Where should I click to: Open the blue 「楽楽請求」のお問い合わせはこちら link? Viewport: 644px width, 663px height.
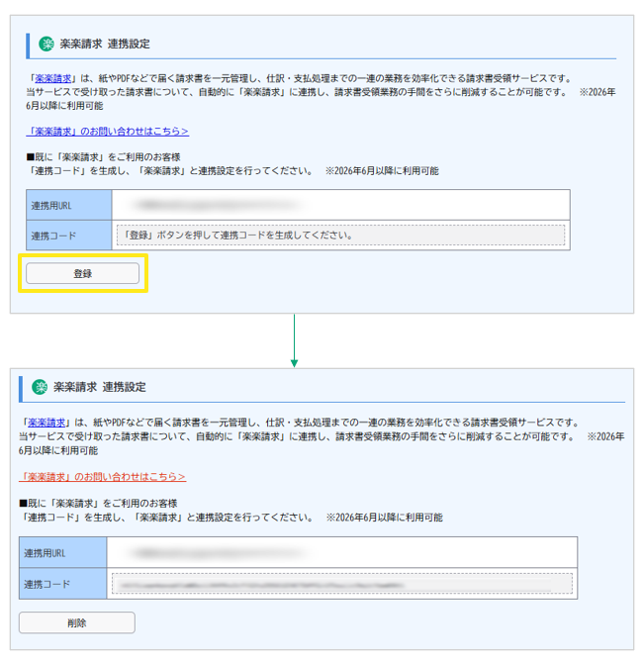(107, 132)
